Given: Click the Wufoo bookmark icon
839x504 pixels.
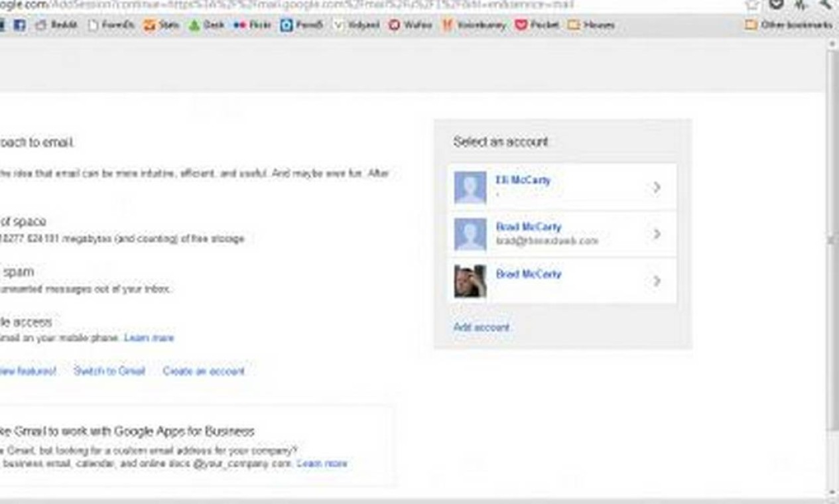Looking at the screenshot, I should point(394,25).
